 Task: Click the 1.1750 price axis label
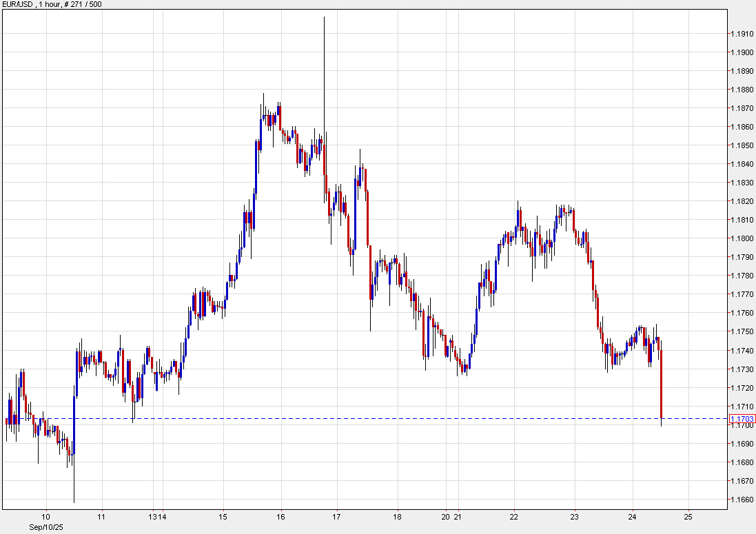[x=742, y=331]
